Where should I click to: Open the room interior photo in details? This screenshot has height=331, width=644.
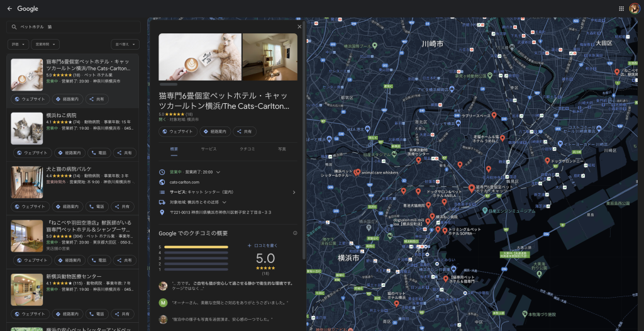(x=270, y=57)
